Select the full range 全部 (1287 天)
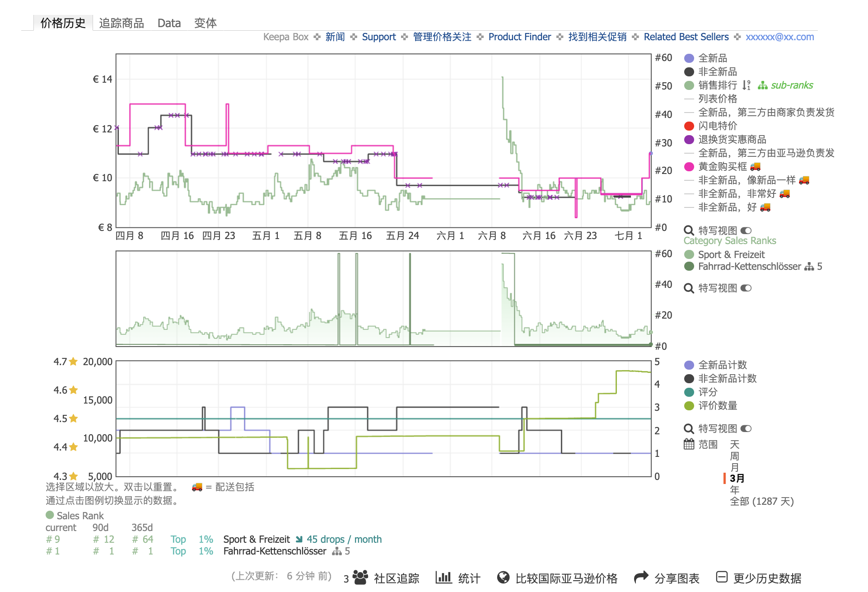 761,501
